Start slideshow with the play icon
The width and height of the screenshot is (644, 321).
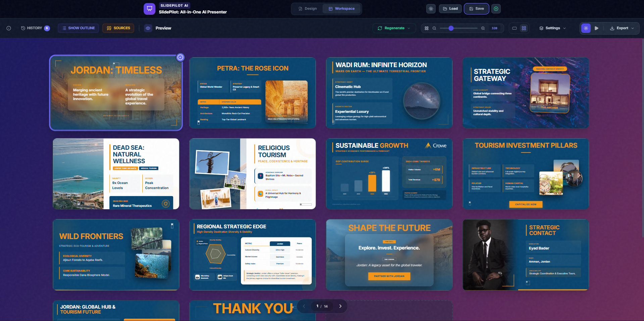596,28
